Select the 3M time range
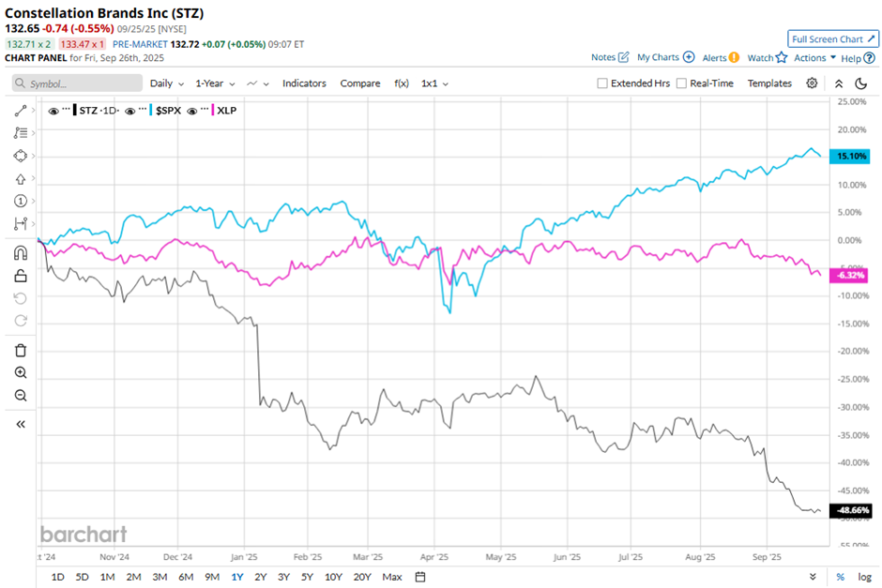 pyautogui.click(x=160, y=577)
